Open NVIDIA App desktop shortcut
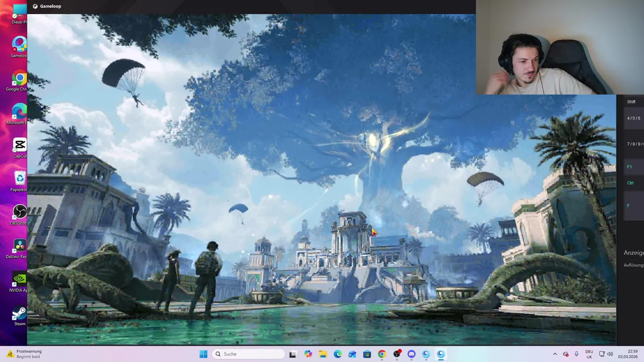 (19, 282)
